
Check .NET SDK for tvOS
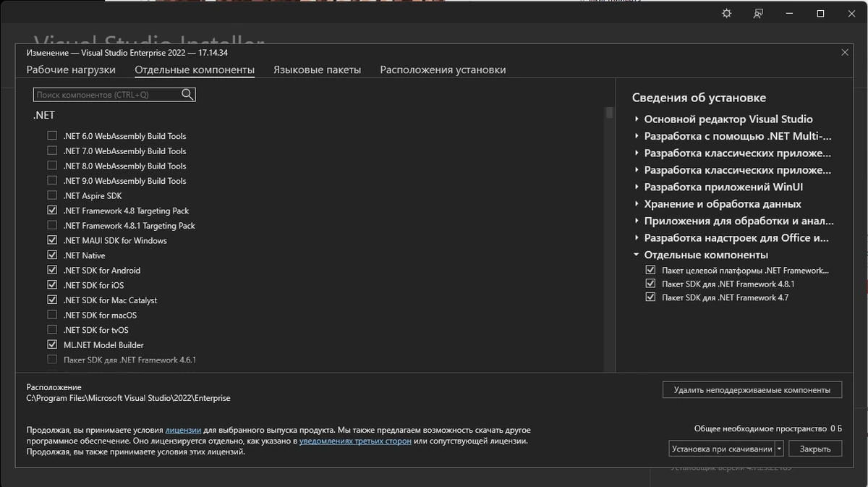click(52, 330)
